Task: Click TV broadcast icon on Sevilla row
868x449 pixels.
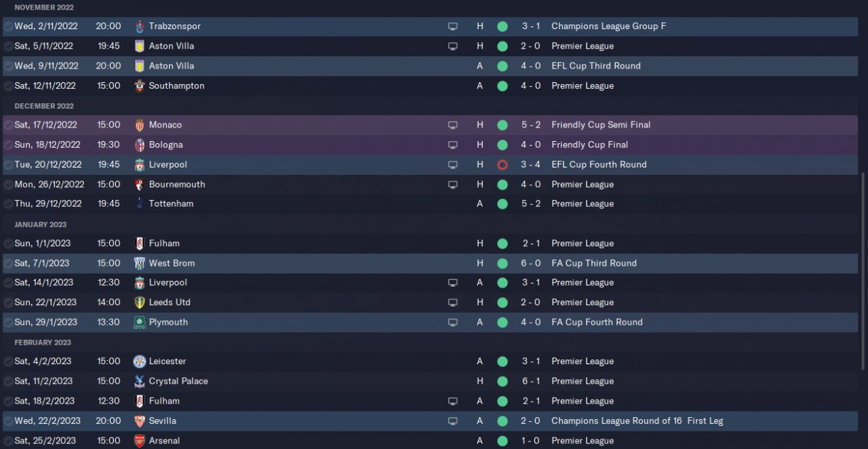Action: (x=453, y=421)
